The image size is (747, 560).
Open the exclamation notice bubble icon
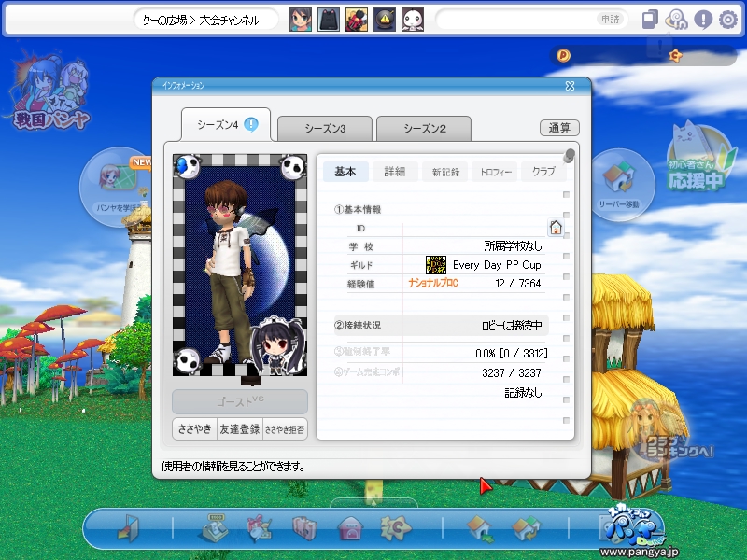(703, 20)
